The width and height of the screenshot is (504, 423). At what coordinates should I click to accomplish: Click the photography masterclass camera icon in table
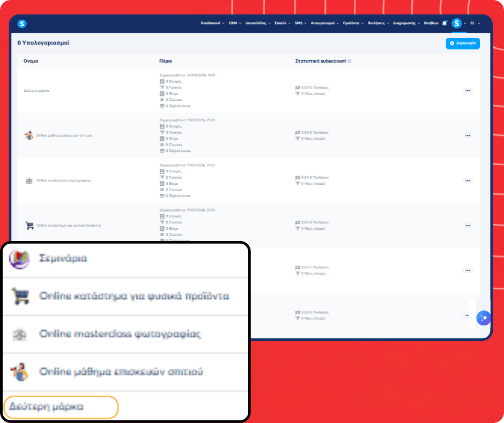click(29, 180)
